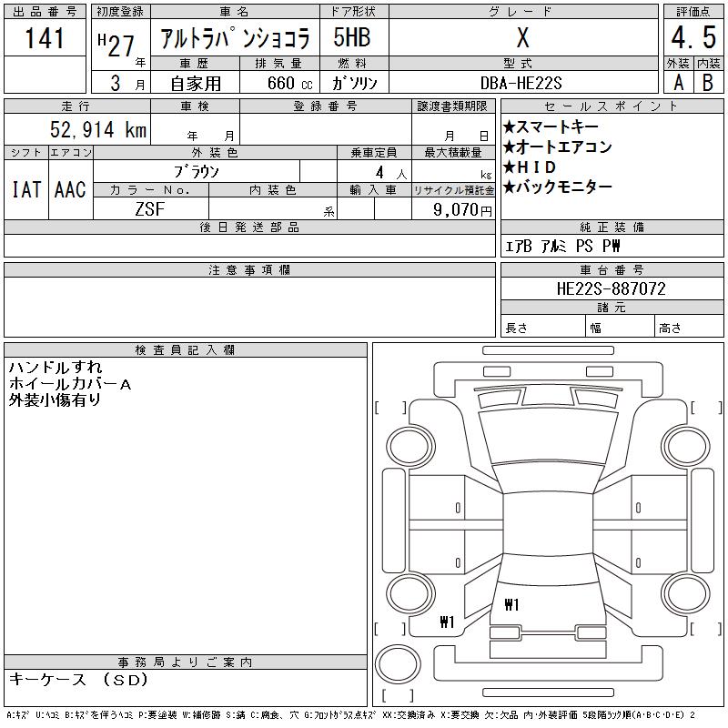Click the interior rating B under 内装
Viewport: 728px width, 728px height.
[x=708, y=83]
